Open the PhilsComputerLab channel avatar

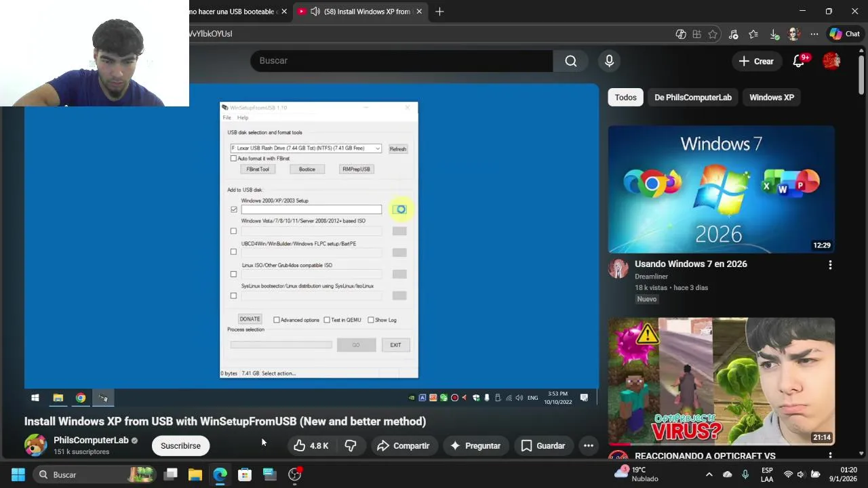click(35, 445)
